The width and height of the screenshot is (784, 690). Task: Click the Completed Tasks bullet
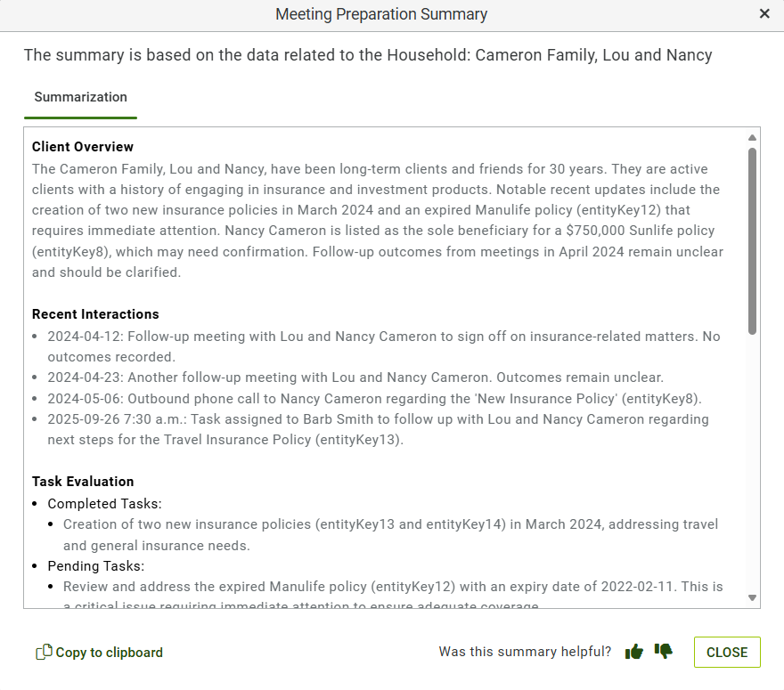tap(104, 504)
